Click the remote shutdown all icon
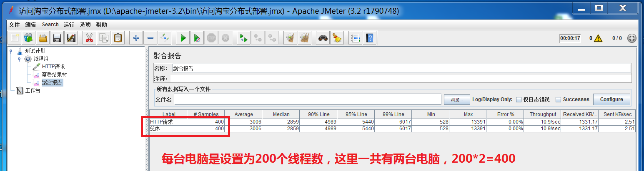The height and width of the screenshot is (171, 644). [x=272, y=38]
